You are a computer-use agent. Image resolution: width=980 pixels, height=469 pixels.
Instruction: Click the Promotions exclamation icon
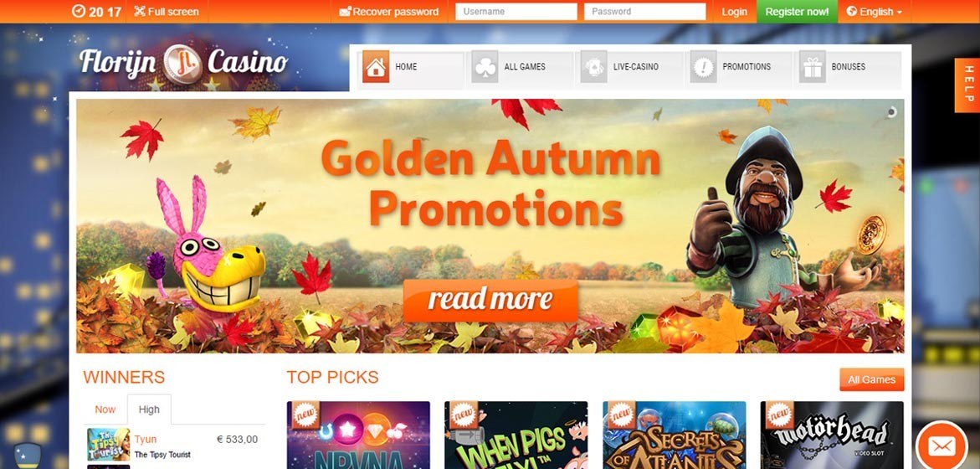point(703,67)
